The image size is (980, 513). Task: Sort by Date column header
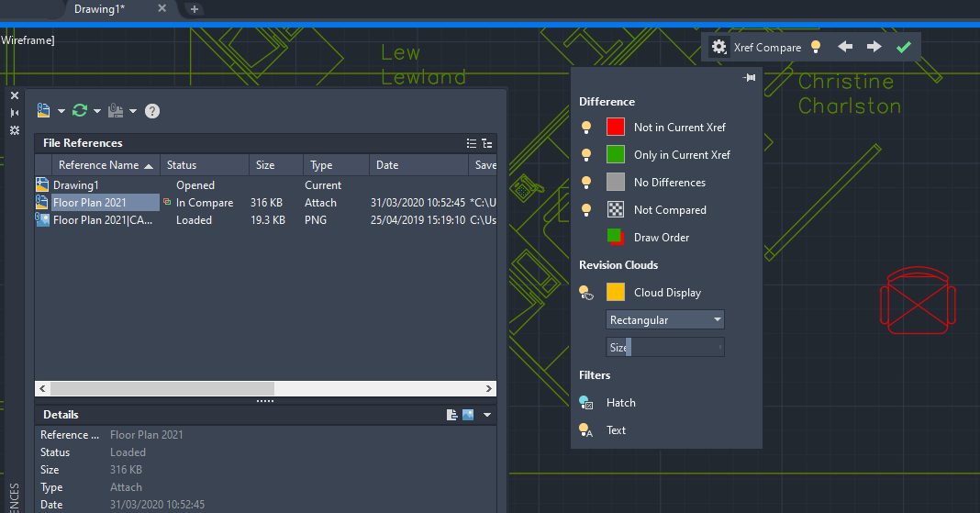click(x=418, y=165)
